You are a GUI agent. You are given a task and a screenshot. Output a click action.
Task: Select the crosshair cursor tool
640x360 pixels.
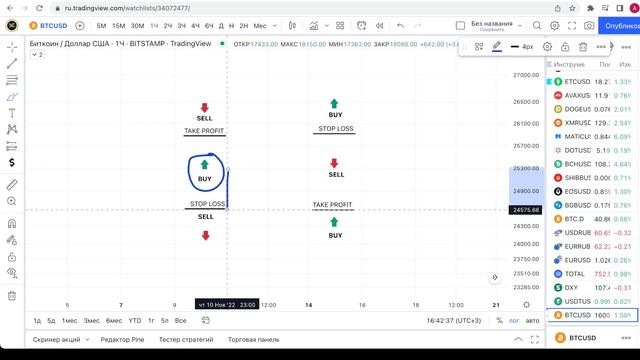point(12,47)
